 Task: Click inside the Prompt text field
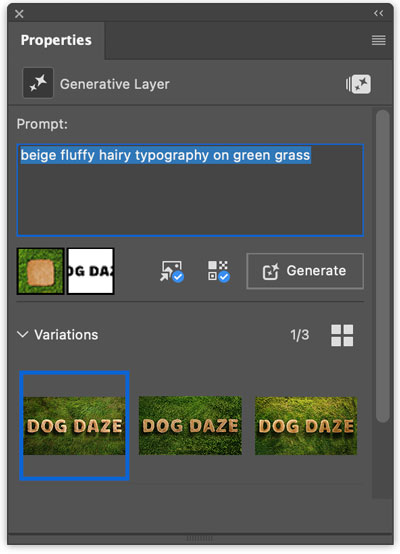pyautogui.click(x=190, y=190)
